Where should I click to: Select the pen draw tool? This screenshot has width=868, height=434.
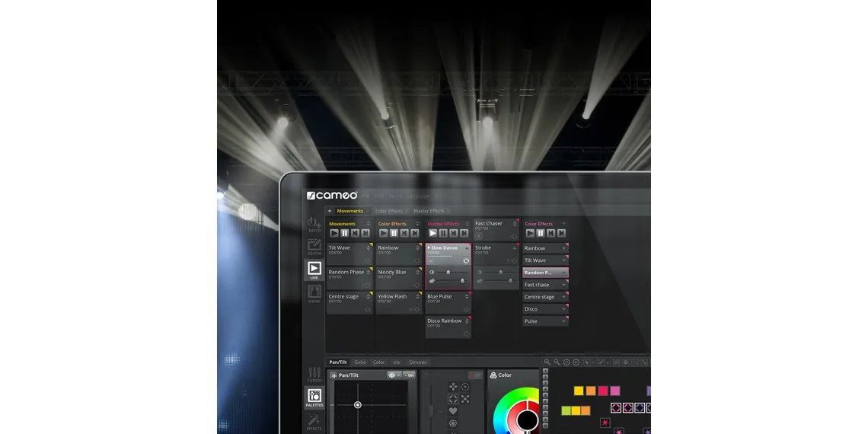pos(602,362)
